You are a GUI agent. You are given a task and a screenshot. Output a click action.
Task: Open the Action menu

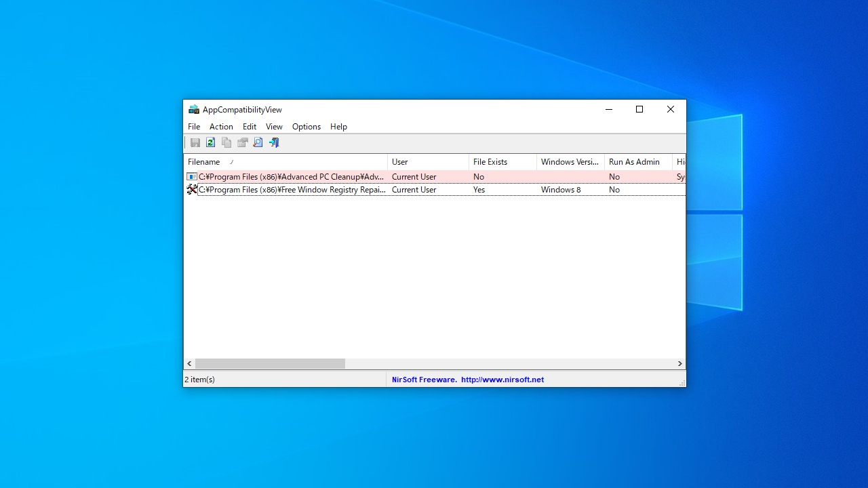[221, 127]
